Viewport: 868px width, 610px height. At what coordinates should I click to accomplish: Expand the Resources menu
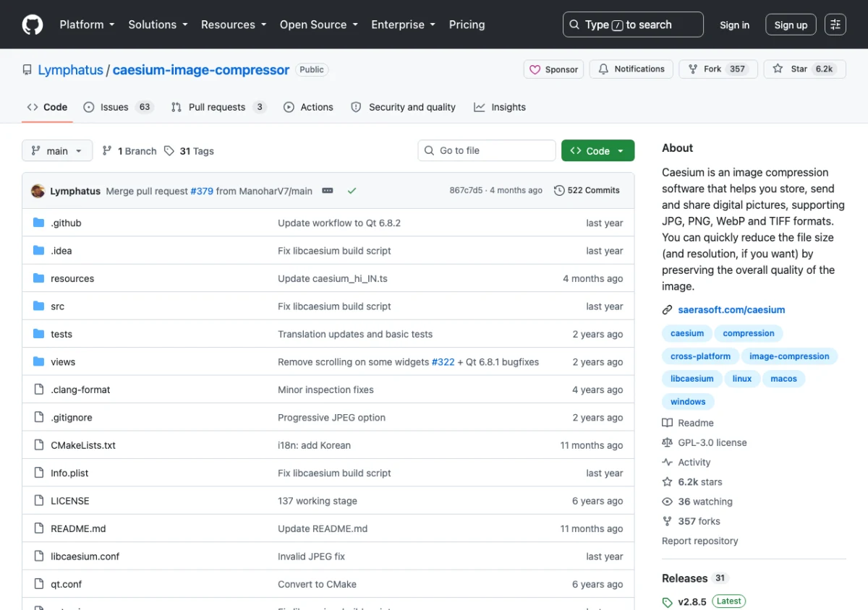[234, 25]
